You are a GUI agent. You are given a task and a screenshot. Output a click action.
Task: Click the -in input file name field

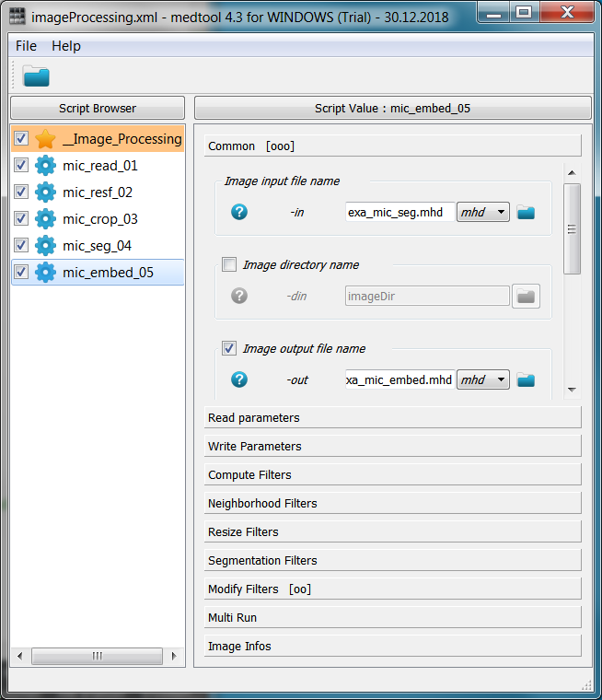[399, 212]
